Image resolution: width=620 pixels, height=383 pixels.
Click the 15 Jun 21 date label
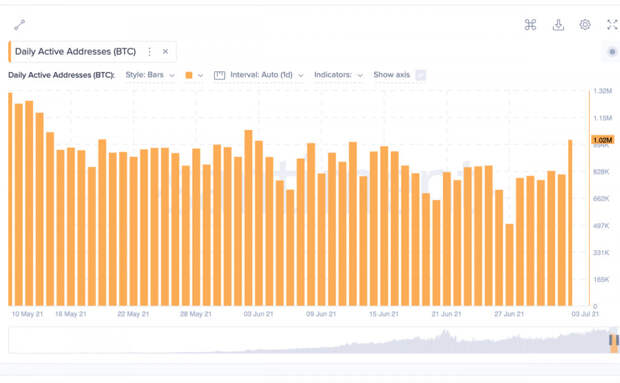(384, 314)
